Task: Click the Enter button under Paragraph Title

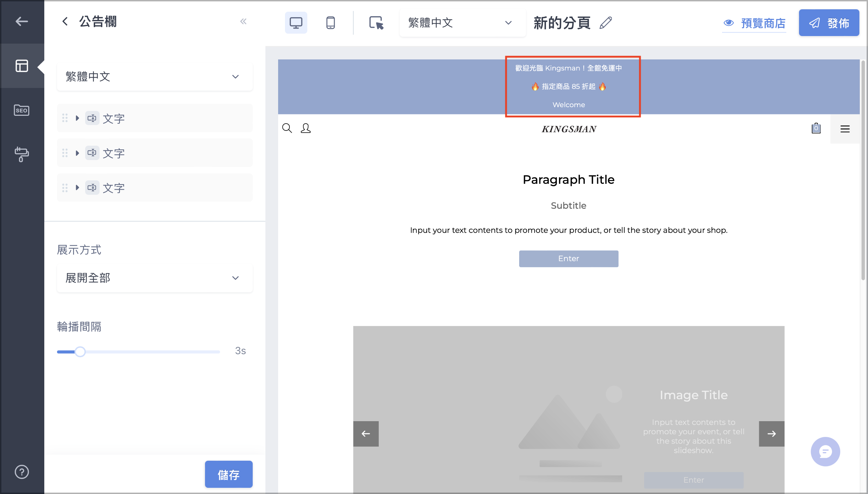Action: [569, 259]
